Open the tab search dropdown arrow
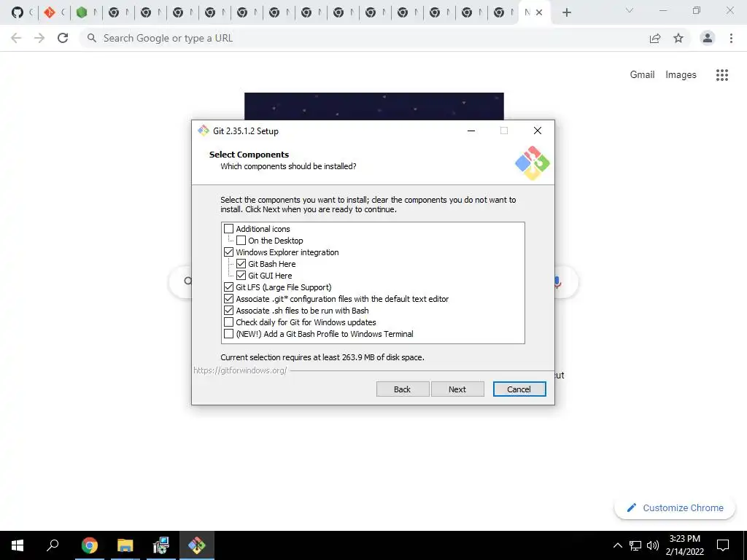This screenshot has height=560, width=747. [x=630, y=10]
